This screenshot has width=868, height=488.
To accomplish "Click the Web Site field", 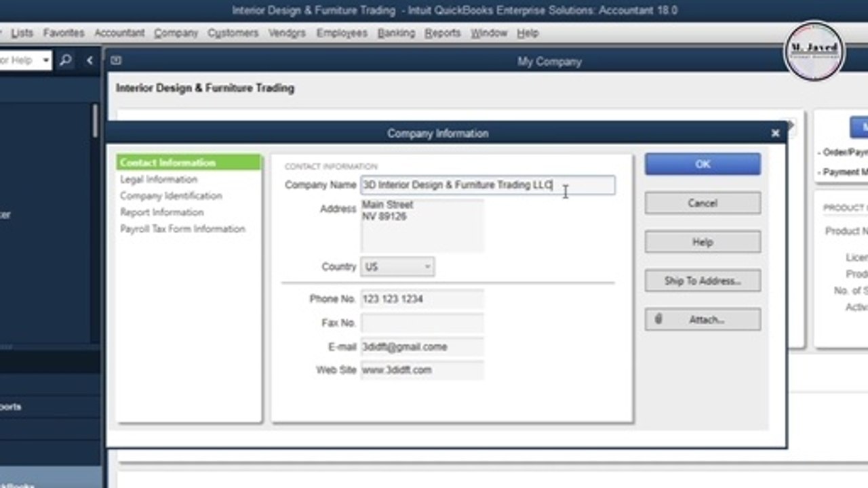I will pyautogui.click(x=422, y=370).
